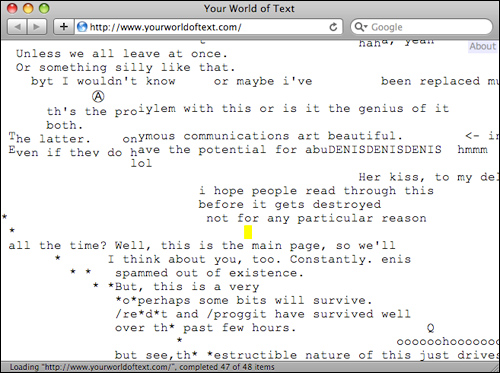The image size is (500, 373).
Task: Click the status bar loading message
Action: [x=142, y=367]
